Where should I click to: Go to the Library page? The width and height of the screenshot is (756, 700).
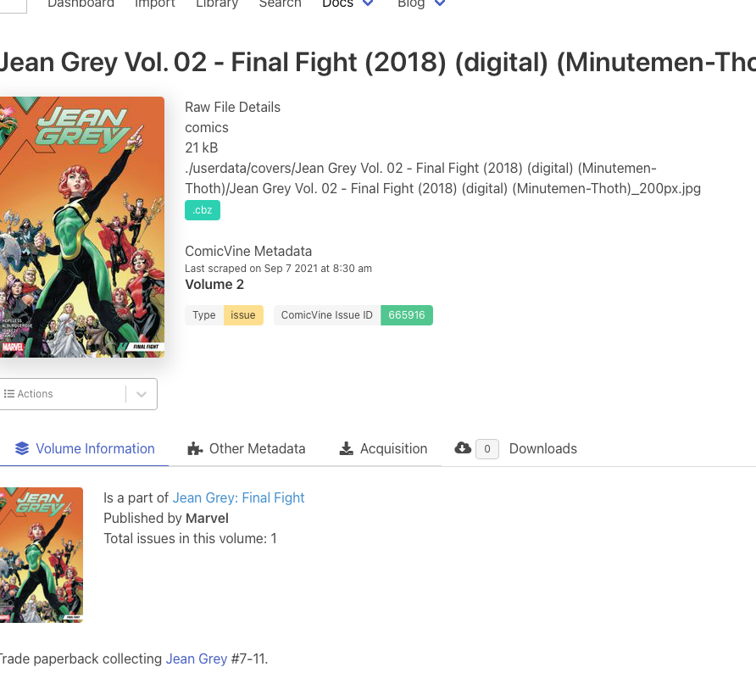tap(217, 4)
